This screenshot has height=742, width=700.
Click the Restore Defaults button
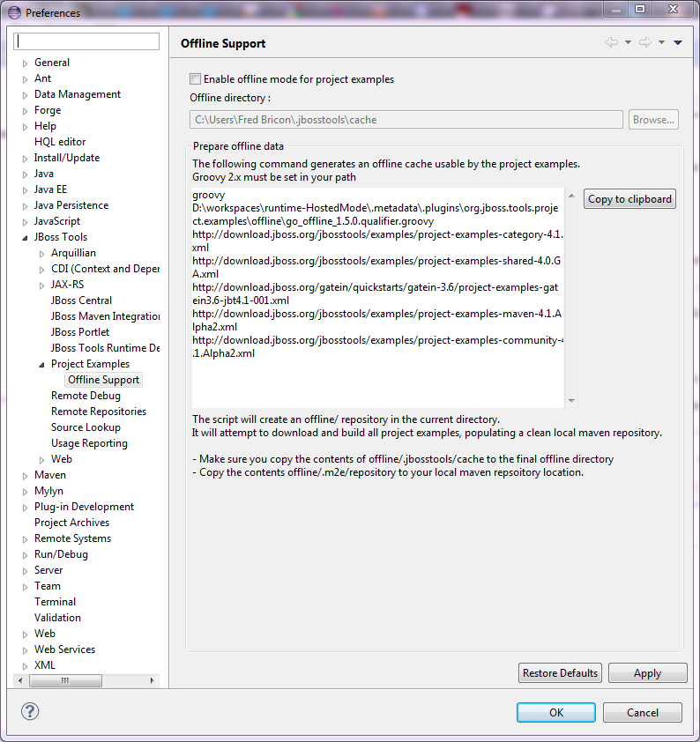[x=560, y=673]
